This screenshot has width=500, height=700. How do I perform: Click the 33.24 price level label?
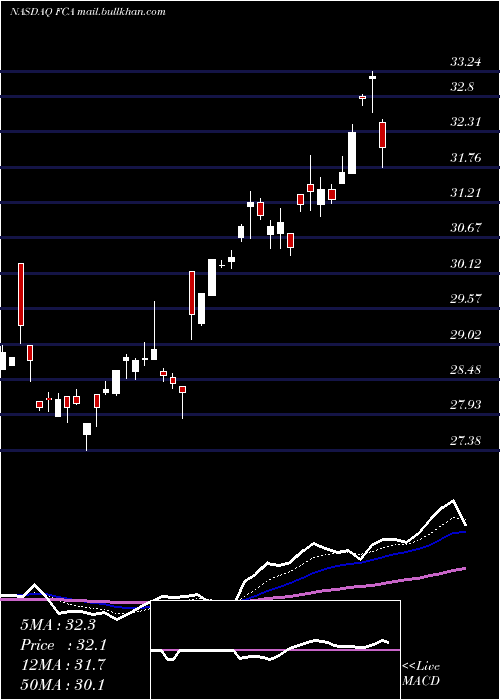466,62
